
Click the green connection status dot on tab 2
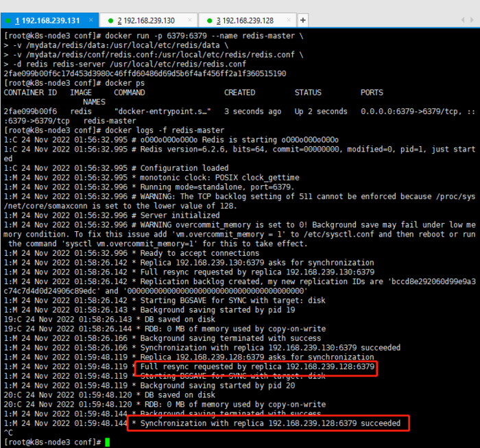point(111,21)
